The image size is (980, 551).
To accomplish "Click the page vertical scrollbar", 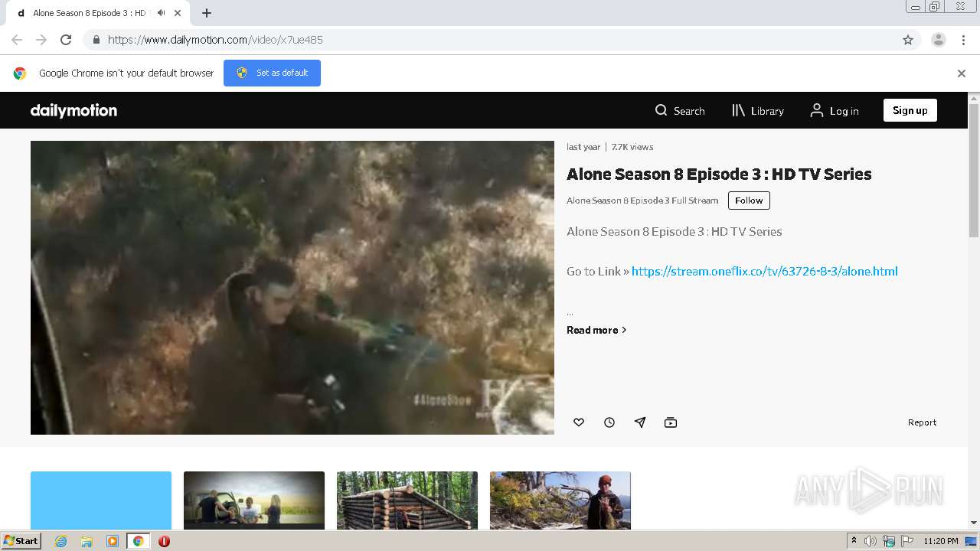I will click(974, 171).
